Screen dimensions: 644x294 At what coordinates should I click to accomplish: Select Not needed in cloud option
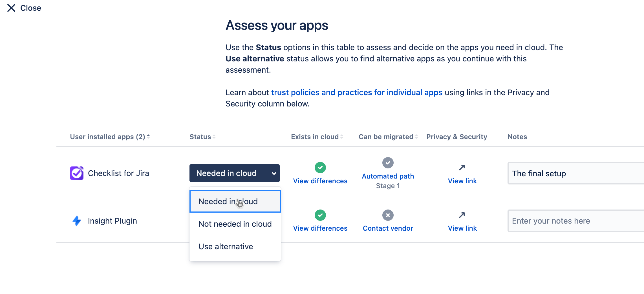235,224
